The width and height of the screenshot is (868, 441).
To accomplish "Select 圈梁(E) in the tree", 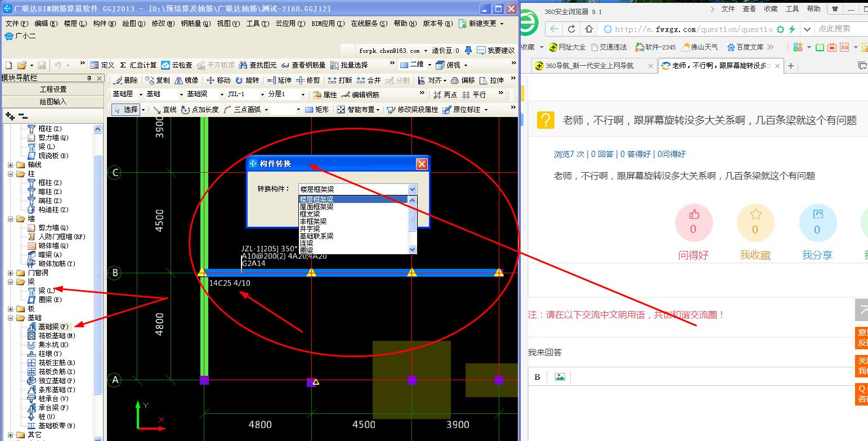I will (x=45, y=300).
